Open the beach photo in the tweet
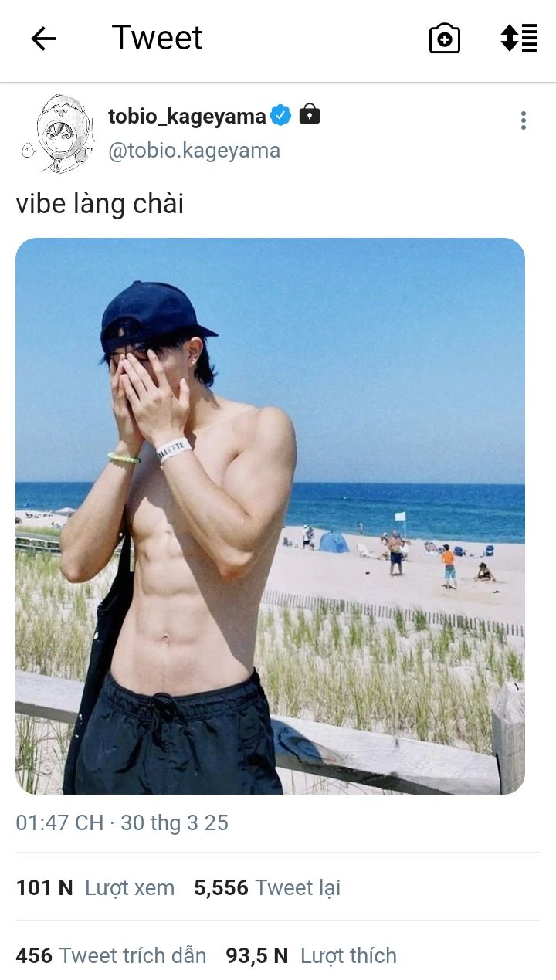This screenshot has width=556, height=980. point(270,516)
